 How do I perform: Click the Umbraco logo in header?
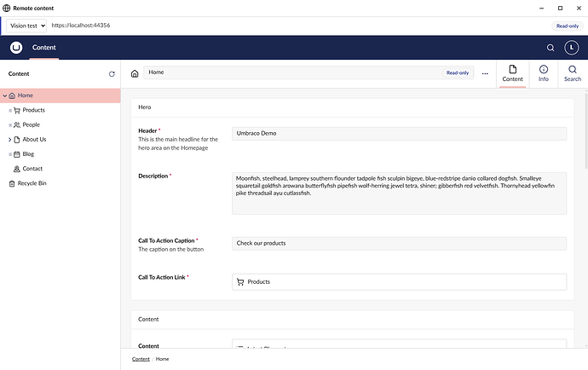coord(16,48)
